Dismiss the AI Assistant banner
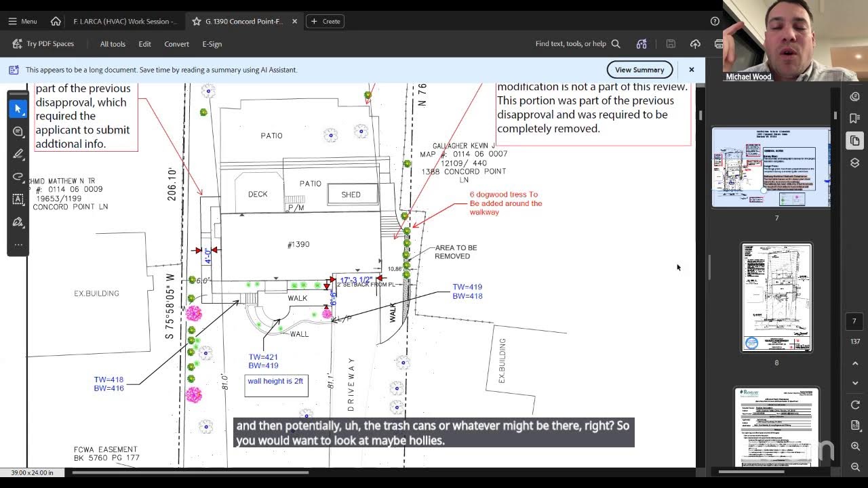Image resolution: width=868 pixels, height=488 pixels. (x=691, y=70)
